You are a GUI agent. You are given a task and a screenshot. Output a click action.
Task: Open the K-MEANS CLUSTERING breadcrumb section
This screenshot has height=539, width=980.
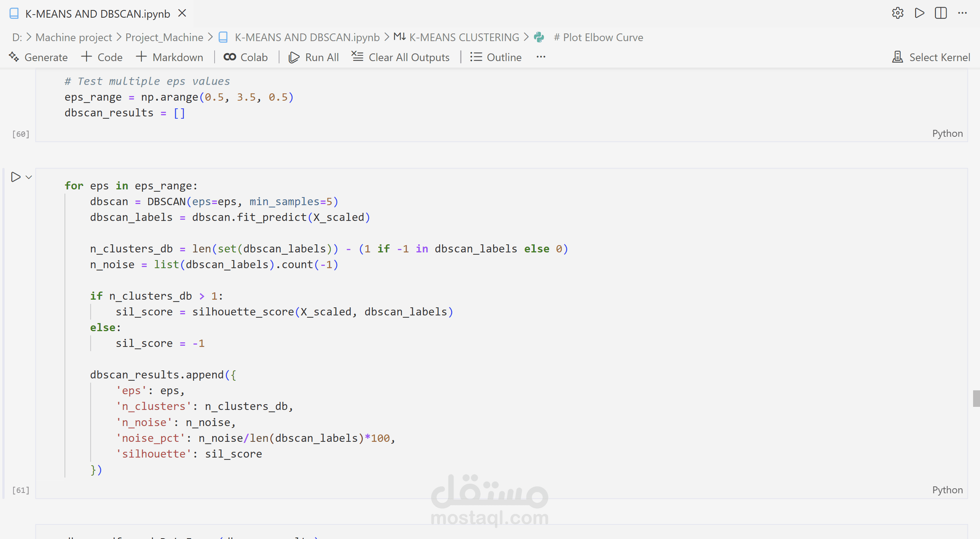pyautogui.click(x=464, y=37)
